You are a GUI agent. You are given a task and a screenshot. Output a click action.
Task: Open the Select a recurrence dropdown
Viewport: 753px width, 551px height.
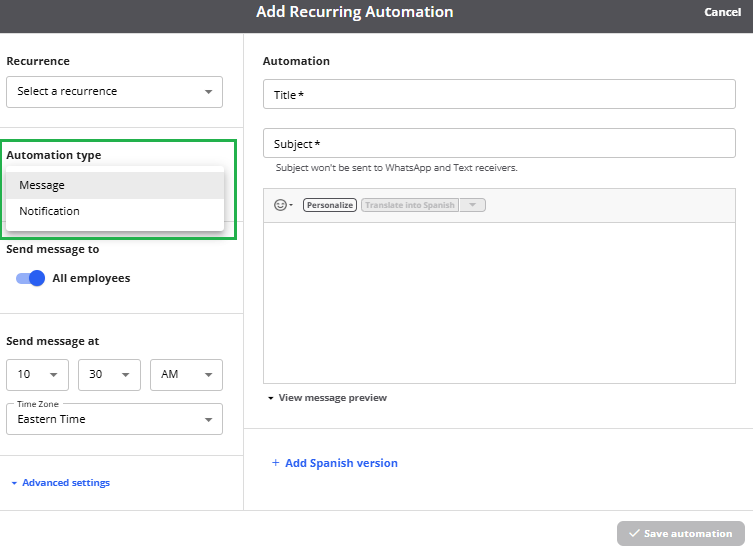[114, 92]
